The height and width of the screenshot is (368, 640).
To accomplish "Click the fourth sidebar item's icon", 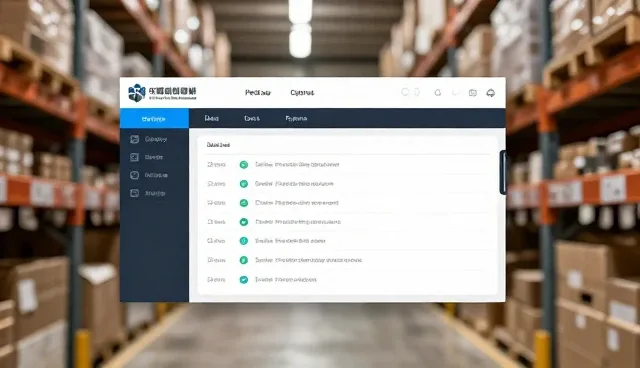I will 134,193.
